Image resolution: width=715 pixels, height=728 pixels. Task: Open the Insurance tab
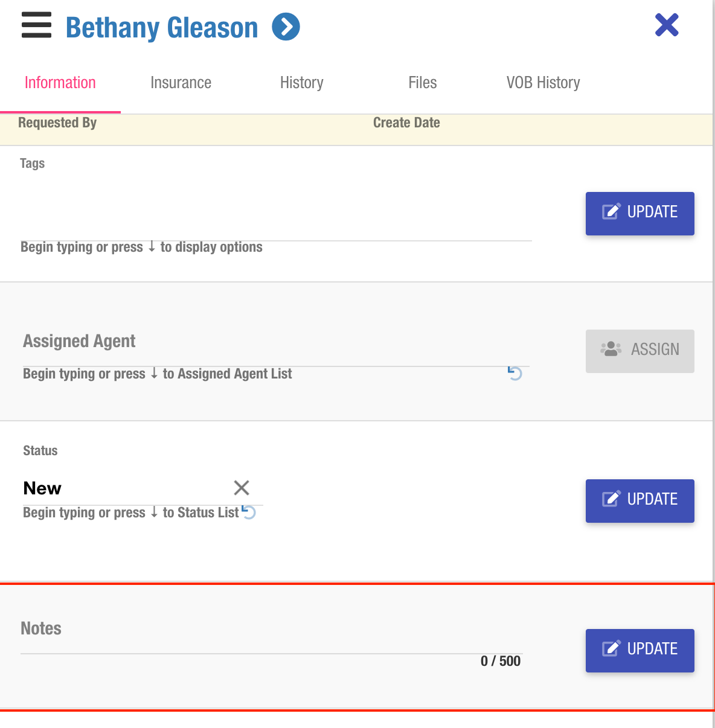(181, 83)
